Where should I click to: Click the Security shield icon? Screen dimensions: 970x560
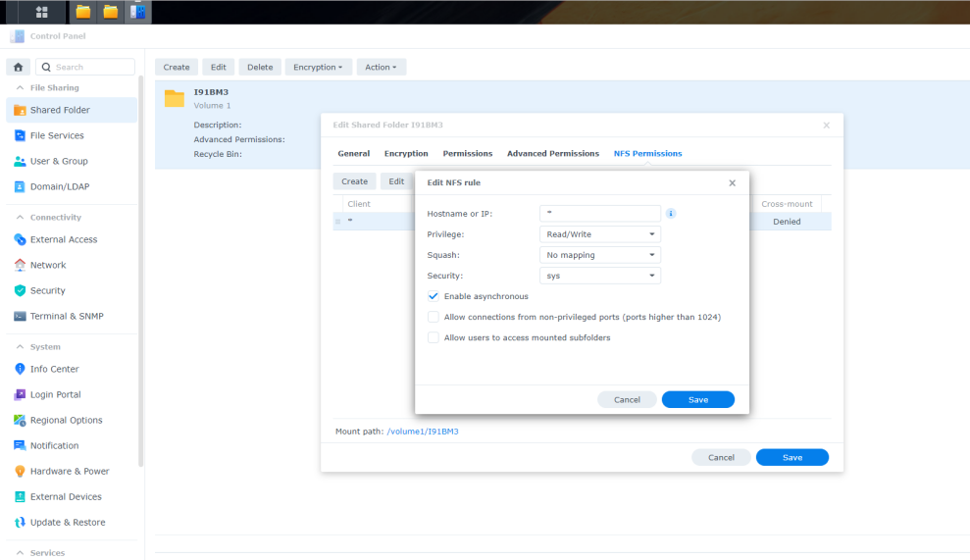(20, 290)
